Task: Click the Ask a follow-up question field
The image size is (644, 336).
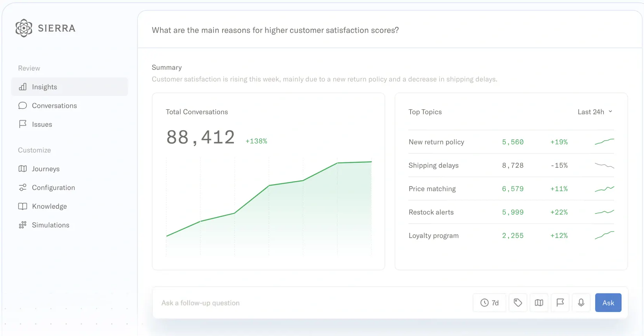Action: tap(312, 303)
